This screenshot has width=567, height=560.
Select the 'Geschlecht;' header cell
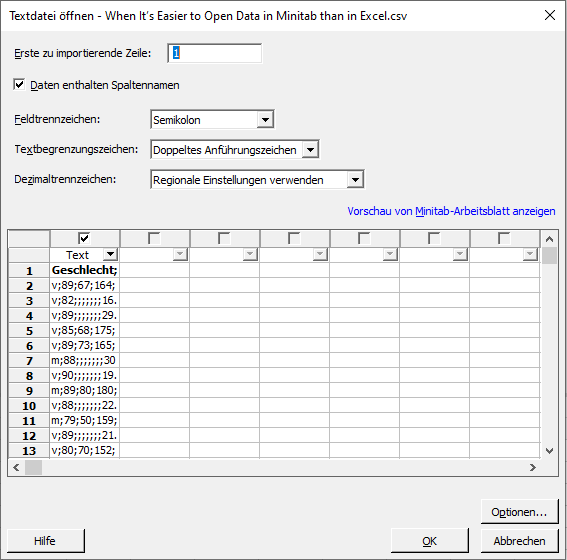(x=84, y=270)
